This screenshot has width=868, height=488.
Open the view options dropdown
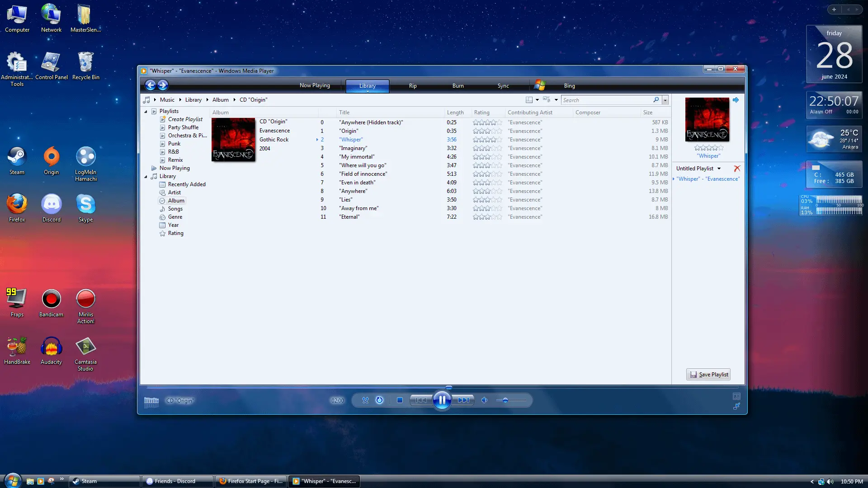556,100
